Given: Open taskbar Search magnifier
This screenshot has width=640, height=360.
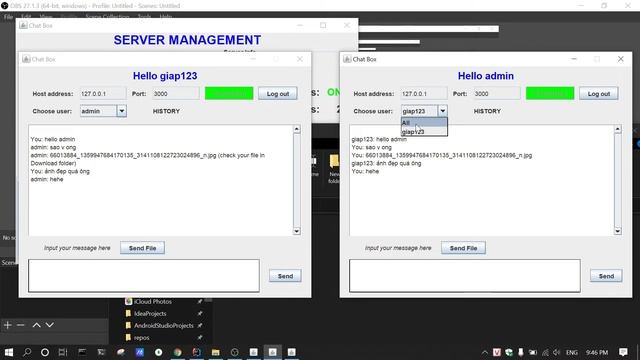Looking at the screenshot, I should 27,352.
